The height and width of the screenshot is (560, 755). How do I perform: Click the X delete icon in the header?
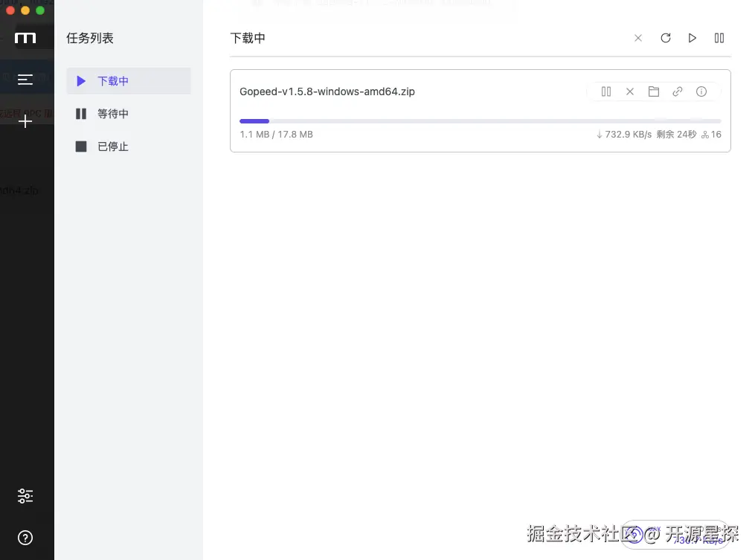click(638, 38)
